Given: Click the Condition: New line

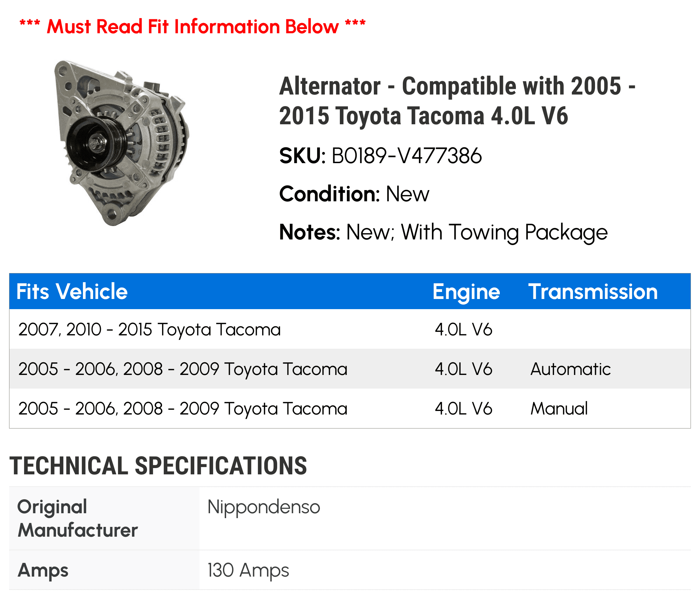Looking at the screenshot, I should 354,194.
